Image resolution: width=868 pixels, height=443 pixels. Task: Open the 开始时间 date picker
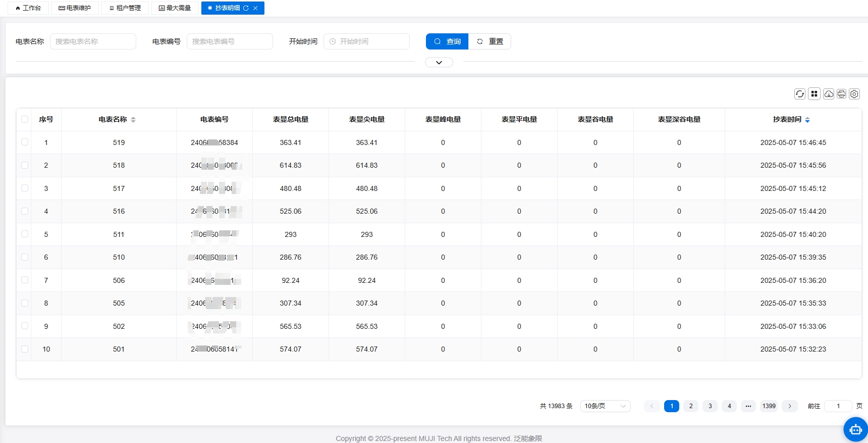(366, 41)
